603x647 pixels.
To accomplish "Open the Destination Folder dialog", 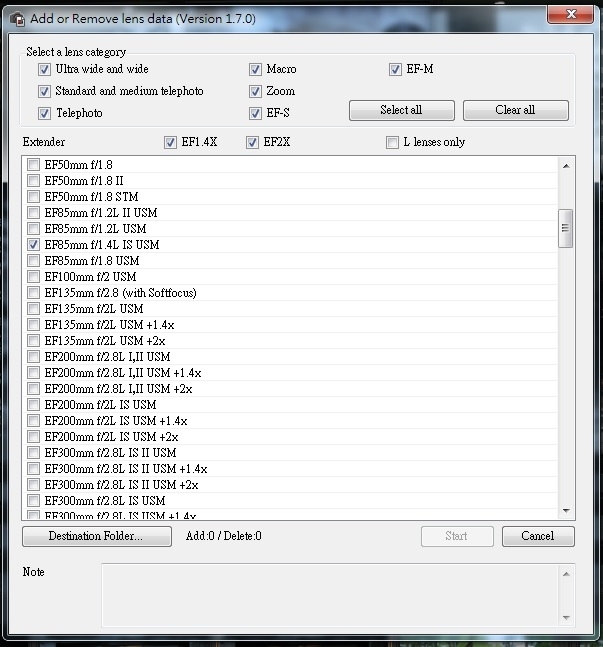I will point(97,536).
